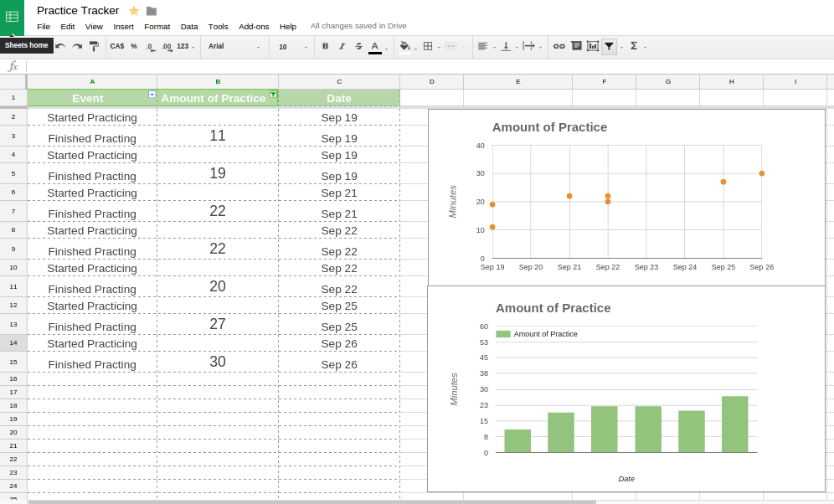Open the fill color picker
834x504 pixels.
click(x=404, y=47)
